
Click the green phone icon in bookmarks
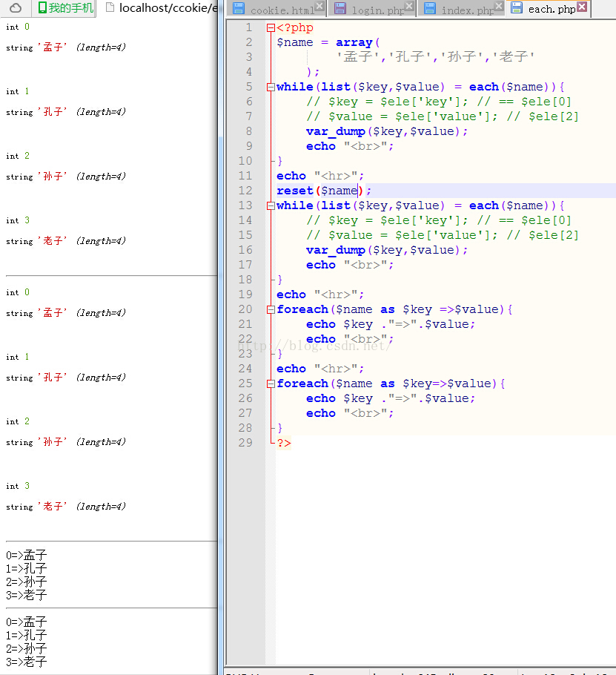coord(43,8)
